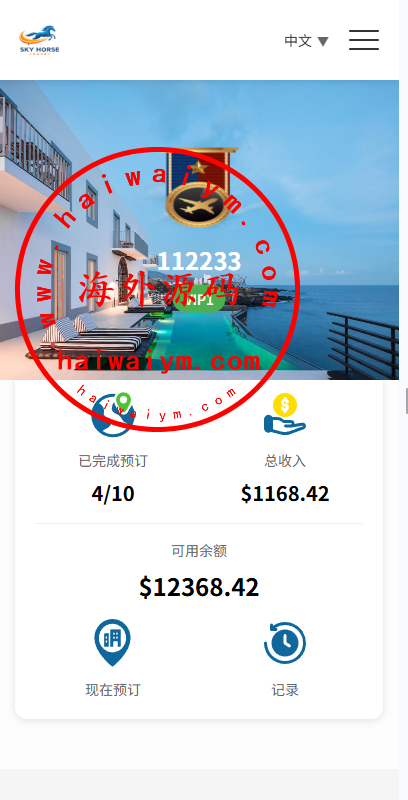408x800 pixels.
Task: Click the vertical scrollbar thumb
Action: (406, 401)
